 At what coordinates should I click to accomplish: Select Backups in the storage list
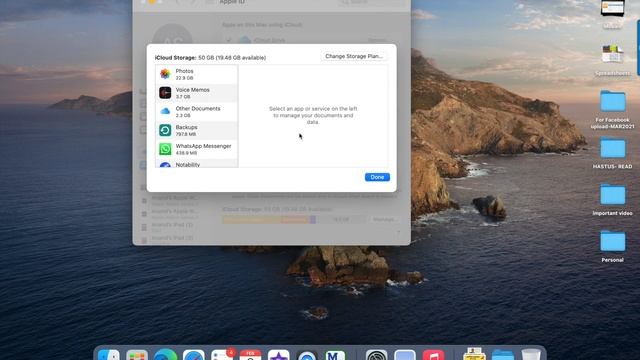point(196,131)
